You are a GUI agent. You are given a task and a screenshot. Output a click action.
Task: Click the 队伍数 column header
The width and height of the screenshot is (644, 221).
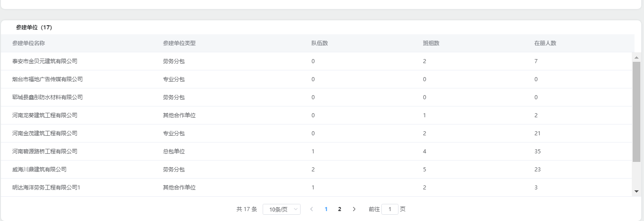(x=320, y=43)
